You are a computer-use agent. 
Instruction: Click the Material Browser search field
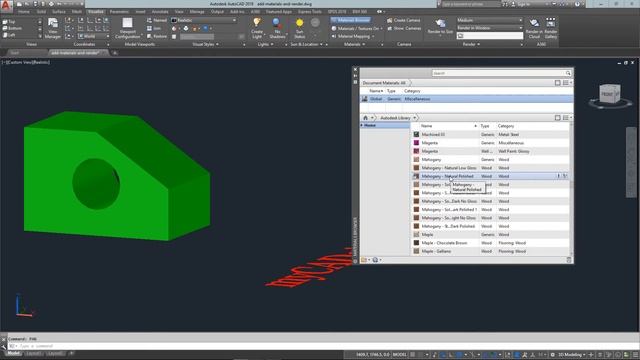tap(498, 73)
